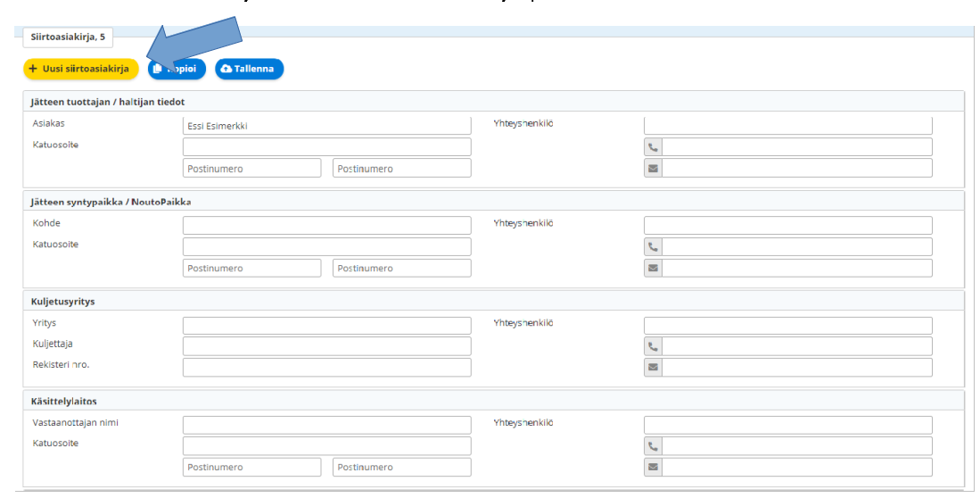Screen dimensions: 980x498
Task: Click email icon in Jätteen syntypaikka section
Action: point(653,268)
